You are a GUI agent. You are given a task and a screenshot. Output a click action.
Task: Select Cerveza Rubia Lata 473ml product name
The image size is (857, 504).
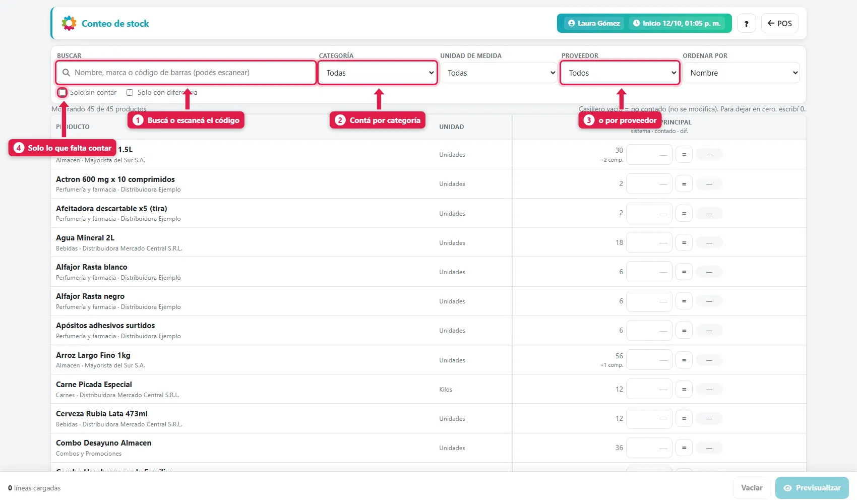click(x=102, y=414)
